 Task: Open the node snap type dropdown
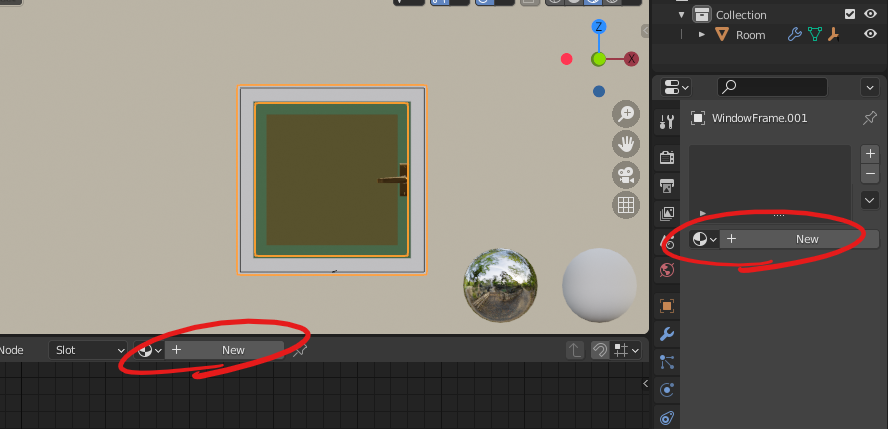pyautogui.click(x=625, y=350)
